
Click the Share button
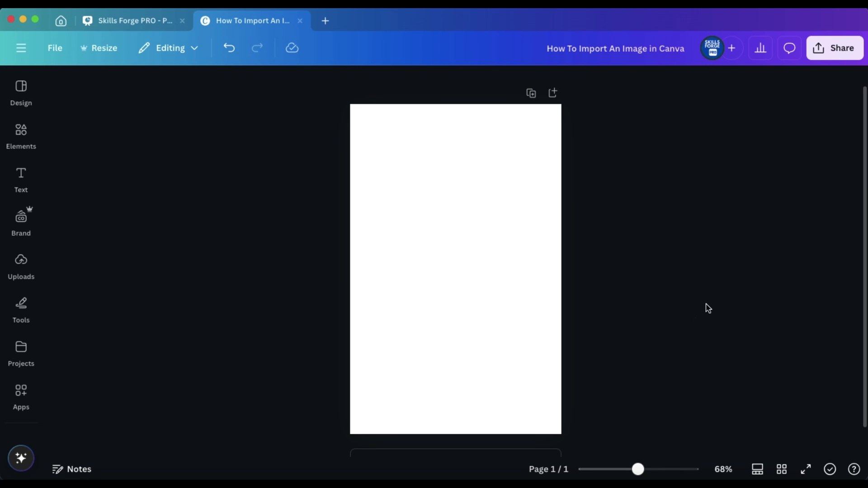coord(834,48)
